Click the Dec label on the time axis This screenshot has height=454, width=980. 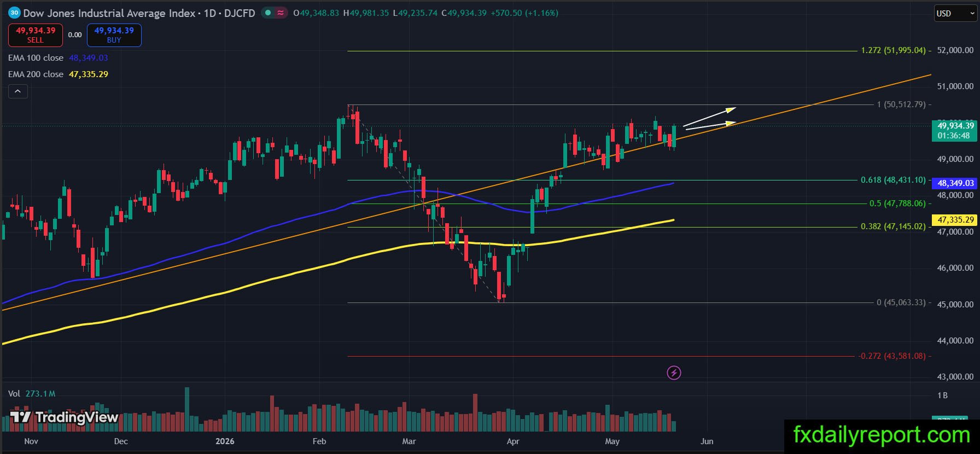[121, 441]
